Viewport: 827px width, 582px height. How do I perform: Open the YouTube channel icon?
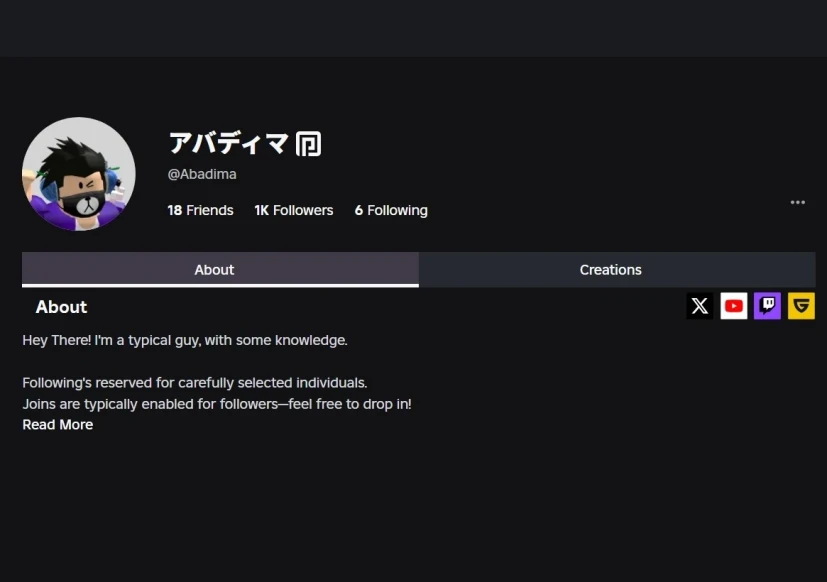(x=734, y=306)
